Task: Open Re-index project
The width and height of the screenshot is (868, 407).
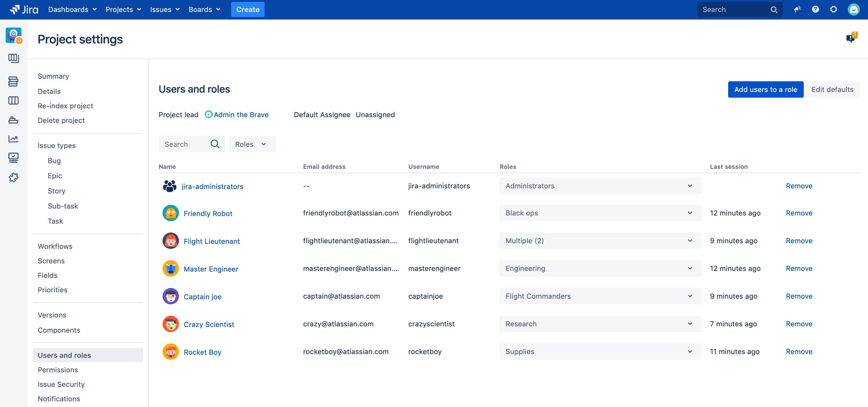Action: pos(66,106)
